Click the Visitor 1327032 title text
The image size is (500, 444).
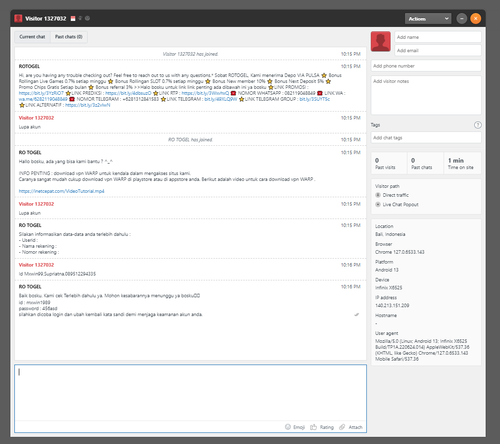46,19
